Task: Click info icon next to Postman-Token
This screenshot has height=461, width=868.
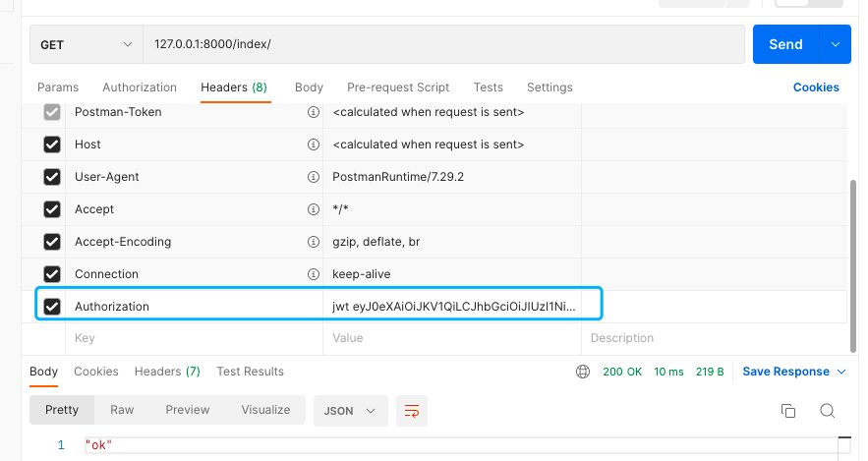Action: (x=314, y=112)
